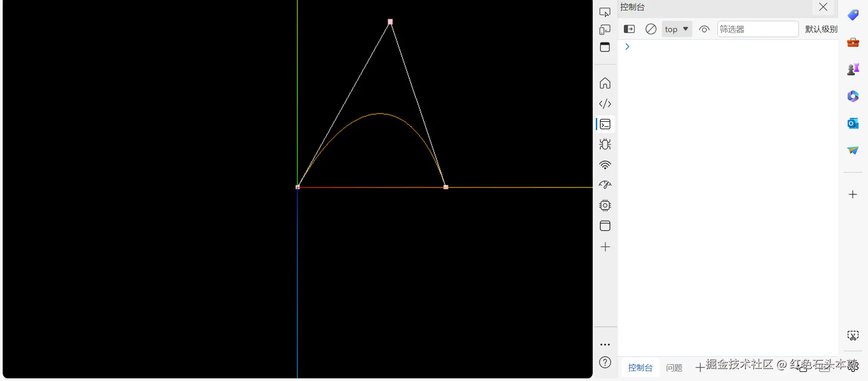Select the inspect element tool

pyautogui.click(x=605, y=12)
